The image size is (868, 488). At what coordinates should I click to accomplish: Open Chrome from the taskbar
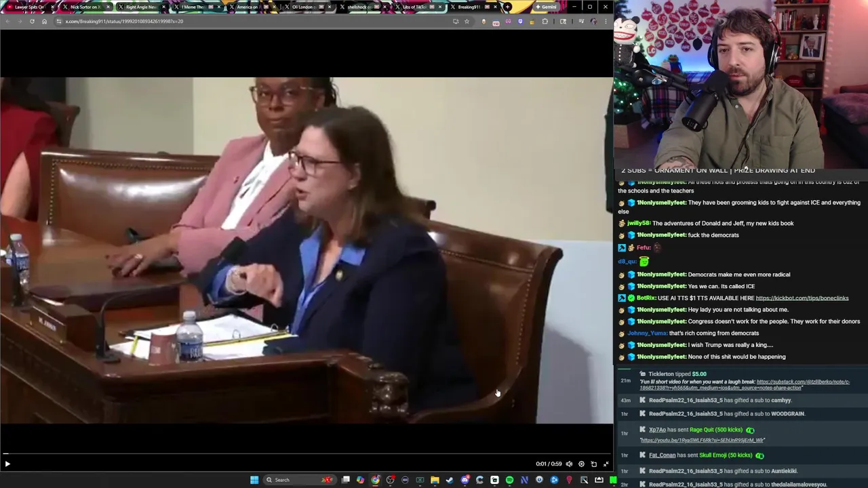tap(375, 480)
